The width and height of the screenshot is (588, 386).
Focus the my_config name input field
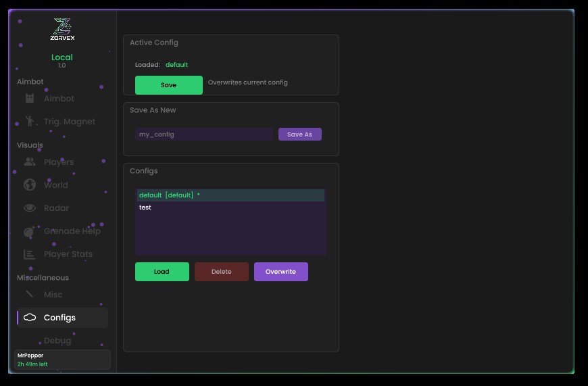tap(203, 135)
